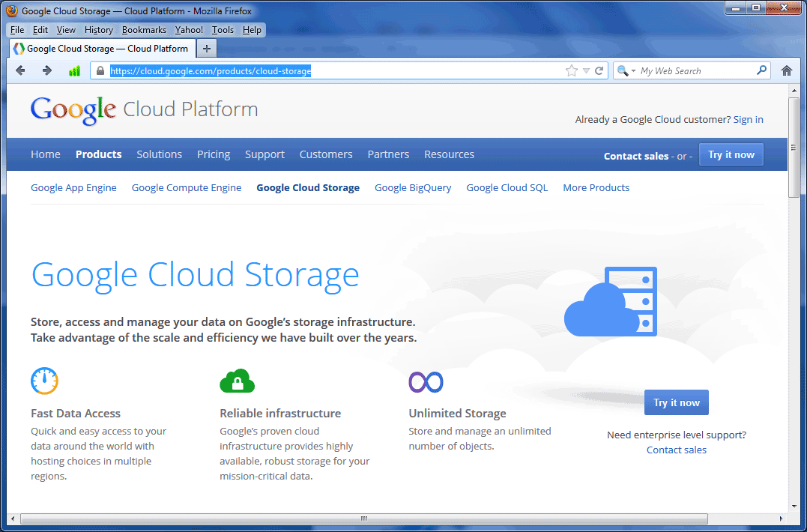The height and width of the screenshot is (532, 807).
Task: Click the horizontal scrollbar right arrow
Action: coord(782,519)
